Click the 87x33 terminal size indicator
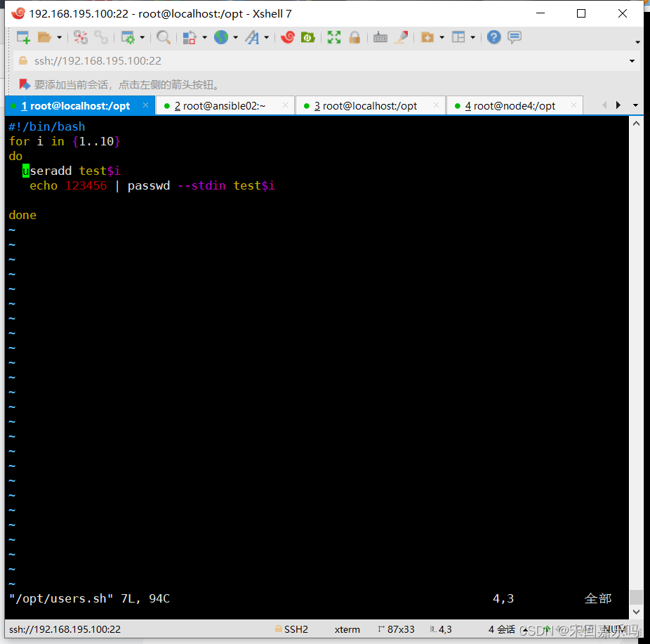This screenshot has height=644, width=650. (x=397, y=629)
